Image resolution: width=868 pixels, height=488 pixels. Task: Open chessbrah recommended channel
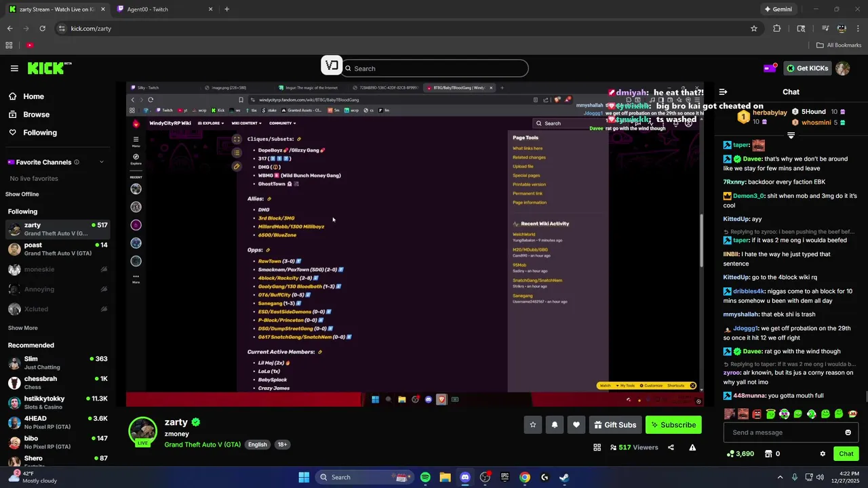[x=58, y=382]
